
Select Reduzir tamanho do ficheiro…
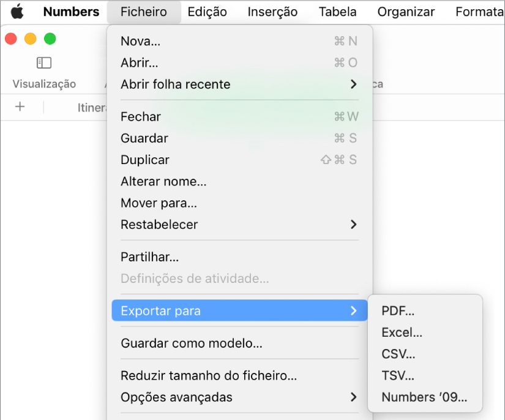pos(239,375)
